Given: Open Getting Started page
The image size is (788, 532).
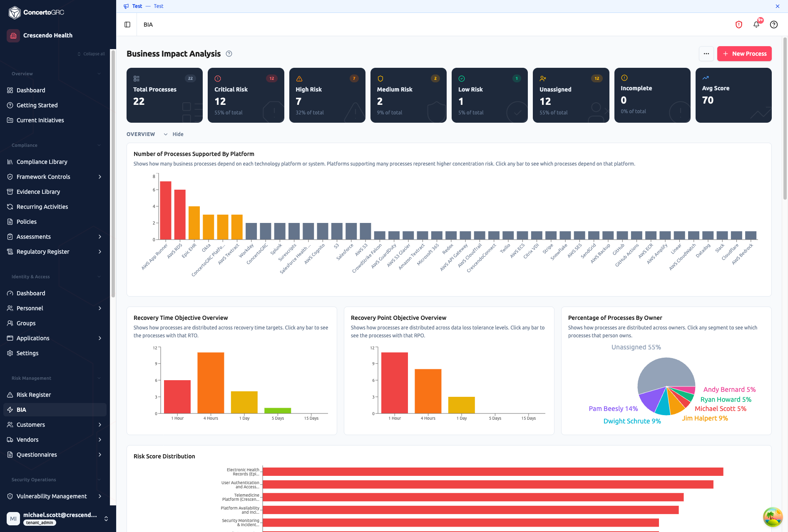Looking at the screenshot, I should [55, 105].
